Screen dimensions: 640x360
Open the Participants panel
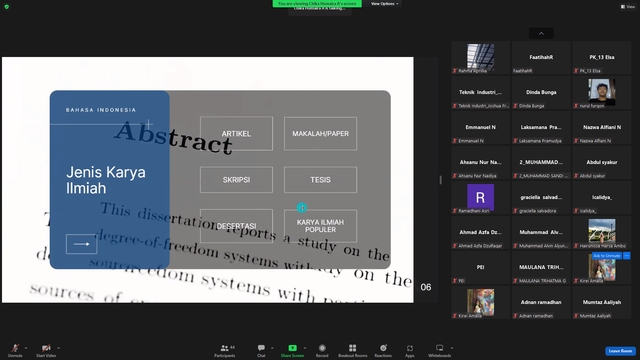(x=225, y=350)
